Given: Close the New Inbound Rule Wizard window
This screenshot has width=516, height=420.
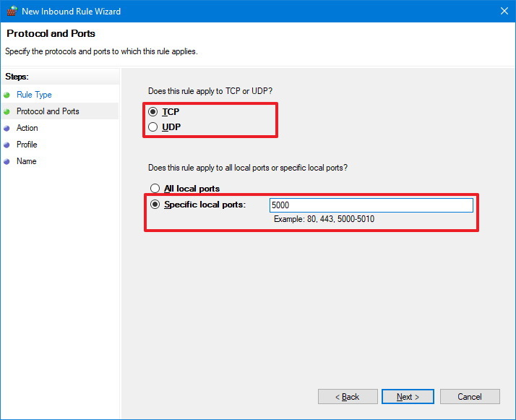Looking at the screenshot, I should [503, 12].
